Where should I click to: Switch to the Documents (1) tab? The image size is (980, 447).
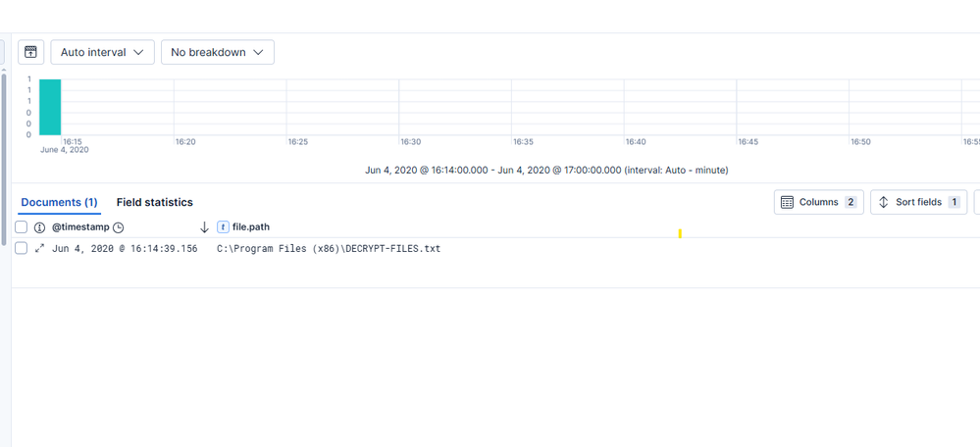click(x=59, y=202)
